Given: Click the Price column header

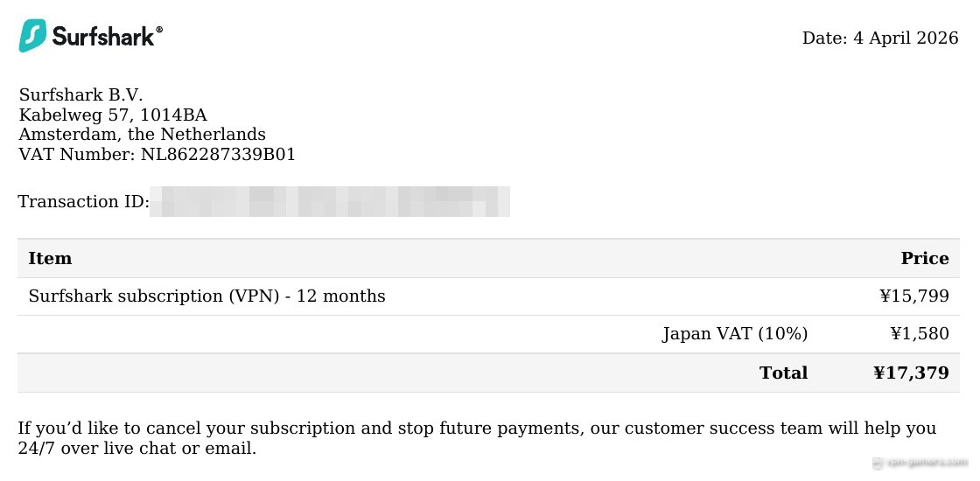Looking at the screenshot, I should click(x=925, y=259).
